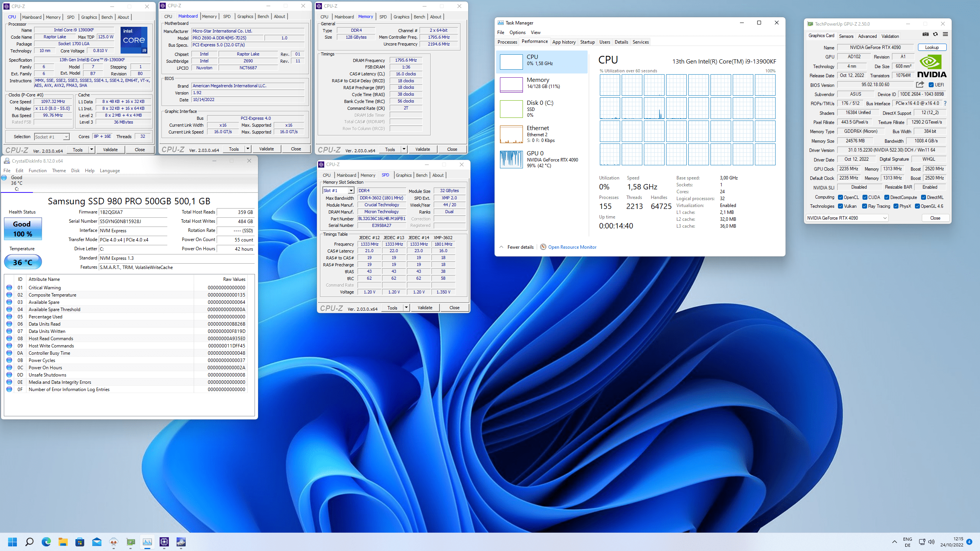Click Validate in the CPU-Z SPD window
This screenshot has height=551, width=980.
click(x=425, y=308)
